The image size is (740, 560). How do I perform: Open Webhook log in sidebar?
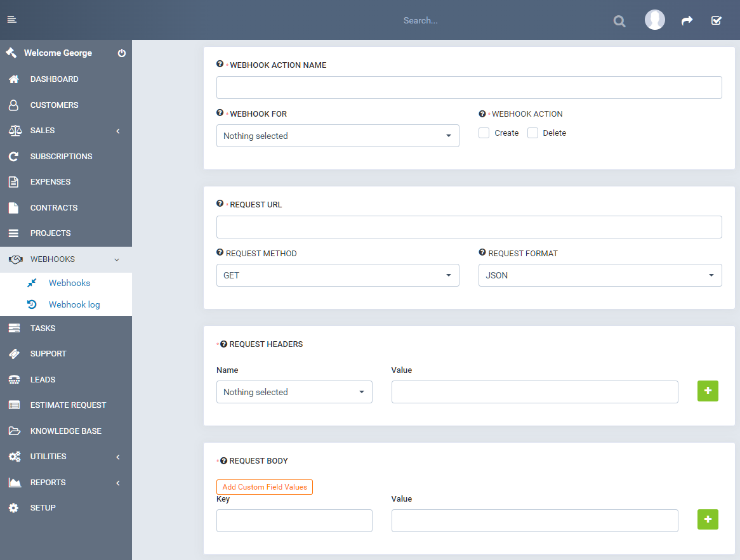click(74, 304)
